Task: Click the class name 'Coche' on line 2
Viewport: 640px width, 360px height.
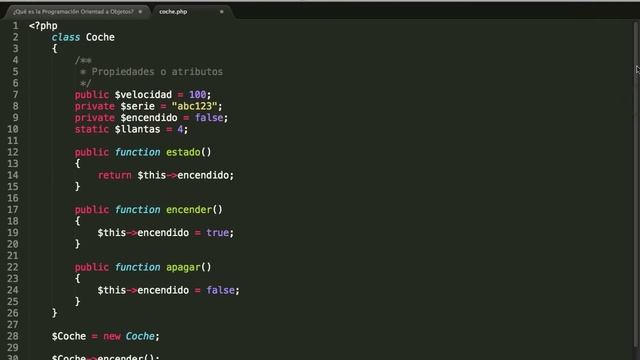Action: [x=100, y=37]
